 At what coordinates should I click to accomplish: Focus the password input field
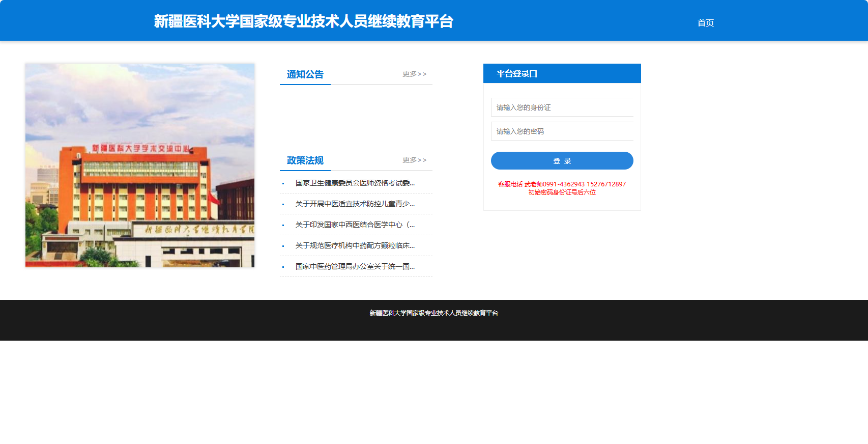point(562,131)
